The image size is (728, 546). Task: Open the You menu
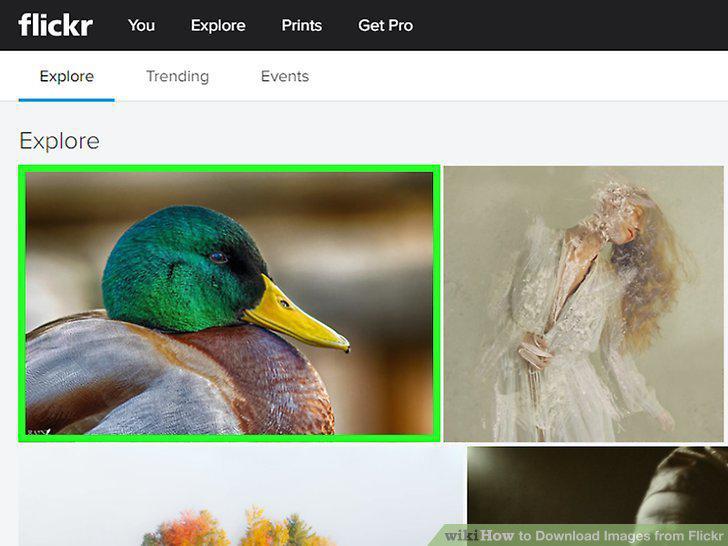tap(141, 25)
